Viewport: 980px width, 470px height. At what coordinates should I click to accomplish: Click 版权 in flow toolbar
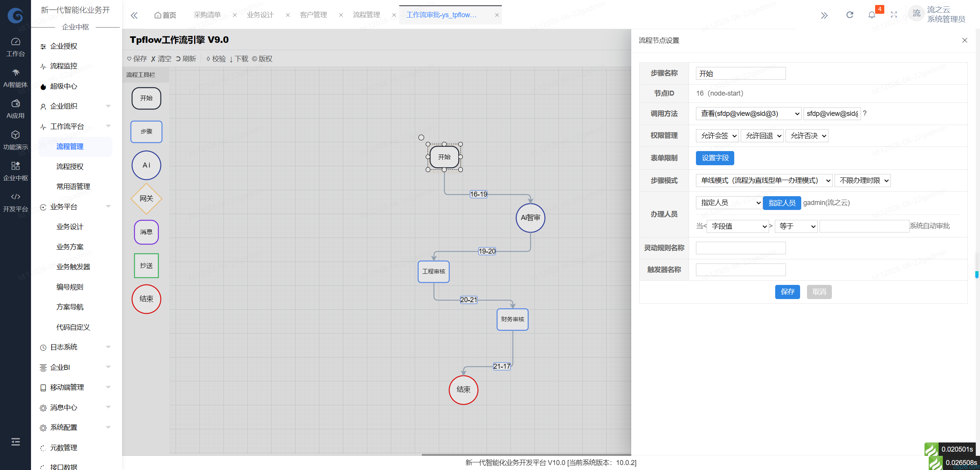(262, 59)
